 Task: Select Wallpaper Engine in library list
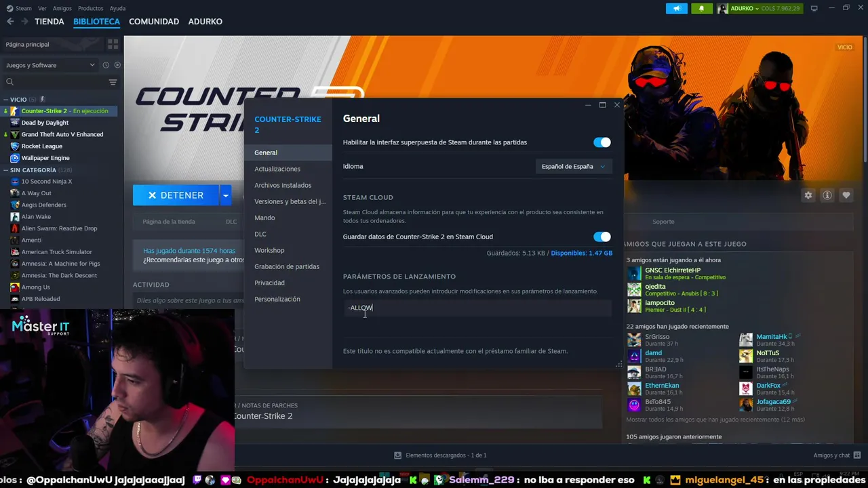45,158
